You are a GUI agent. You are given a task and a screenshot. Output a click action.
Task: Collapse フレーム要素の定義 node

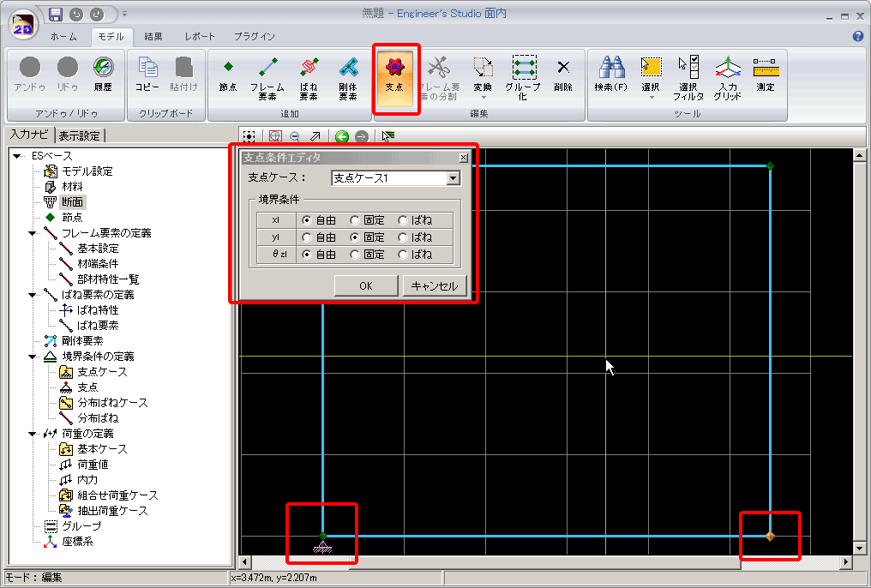(x=33, y=233)
